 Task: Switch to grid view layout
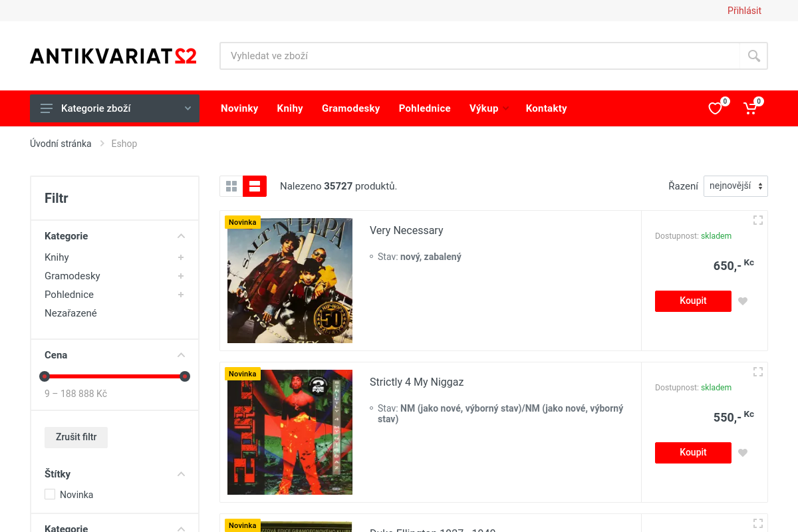[x=231, y=186]
